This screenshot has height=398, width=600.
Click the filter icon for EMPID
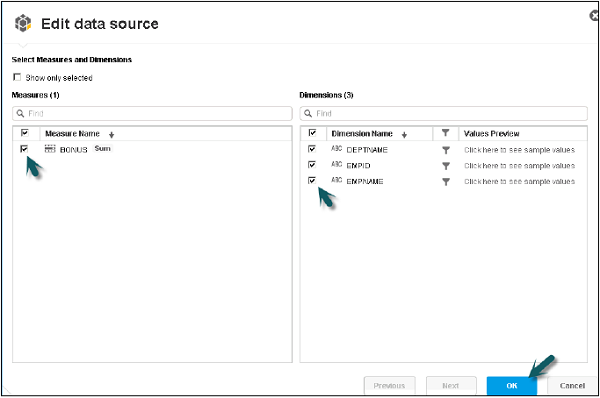coord(446,166)
